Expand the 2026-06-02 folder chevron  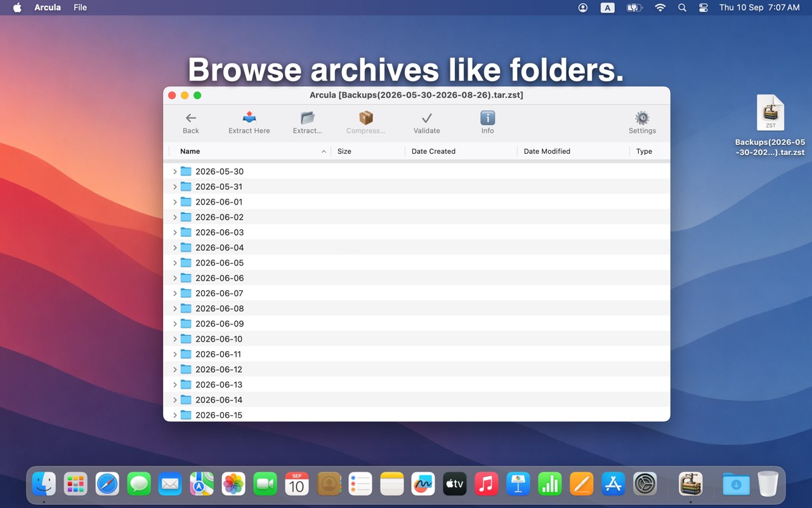click(174, 217)
